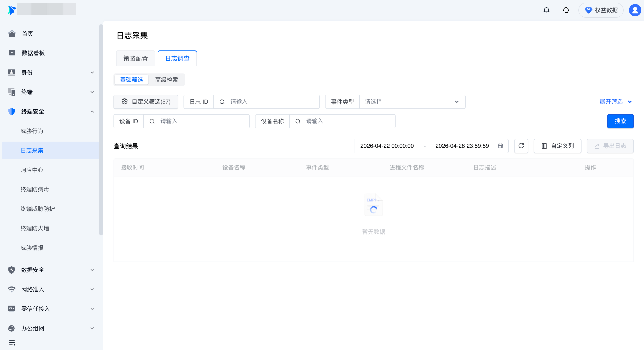Click the blue 搜索 button

coord(620,121)
